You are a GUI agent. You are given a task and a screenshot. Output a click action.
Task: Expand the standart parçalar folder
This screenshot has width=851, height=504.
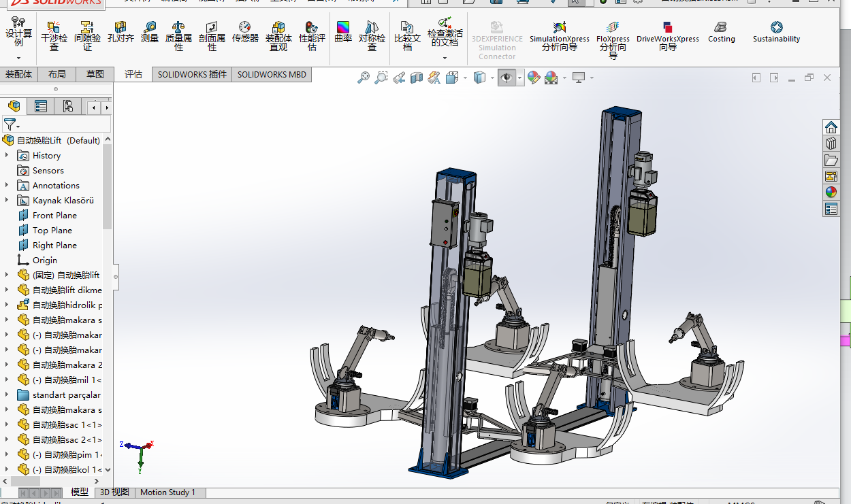pos(7,394)
